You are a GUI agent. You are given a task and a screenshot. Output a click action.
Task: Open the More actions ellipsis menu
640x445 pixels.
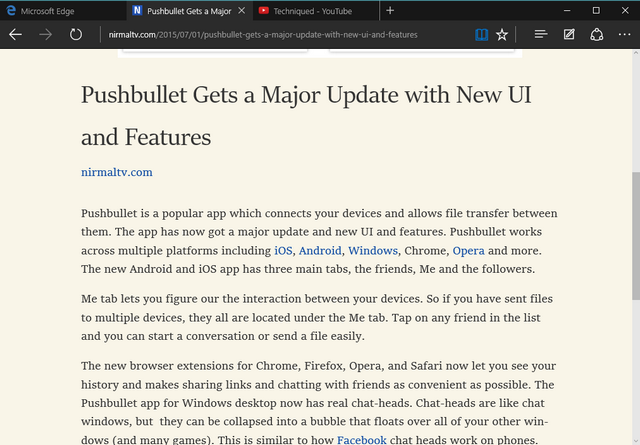(624, 35)
